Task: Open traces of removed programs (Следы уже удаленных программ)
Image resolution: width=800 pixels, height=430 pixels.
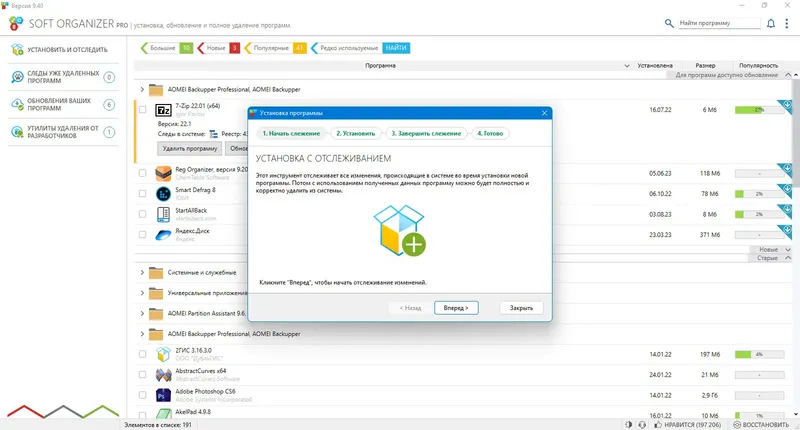Action: 63,77
